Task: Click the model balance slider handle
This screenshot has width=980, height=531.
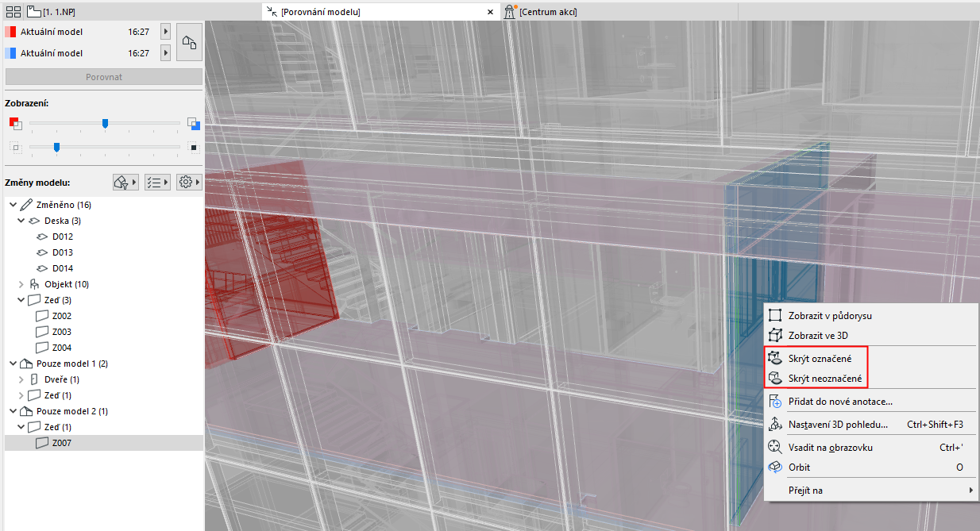Action: pyautogui.click(x=105, y=123)
